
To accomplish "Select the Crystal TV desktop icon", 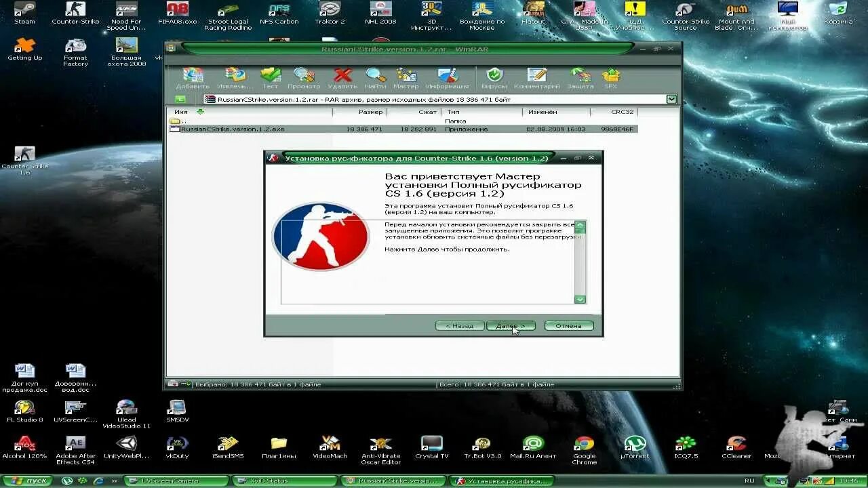I will [432, 448].
